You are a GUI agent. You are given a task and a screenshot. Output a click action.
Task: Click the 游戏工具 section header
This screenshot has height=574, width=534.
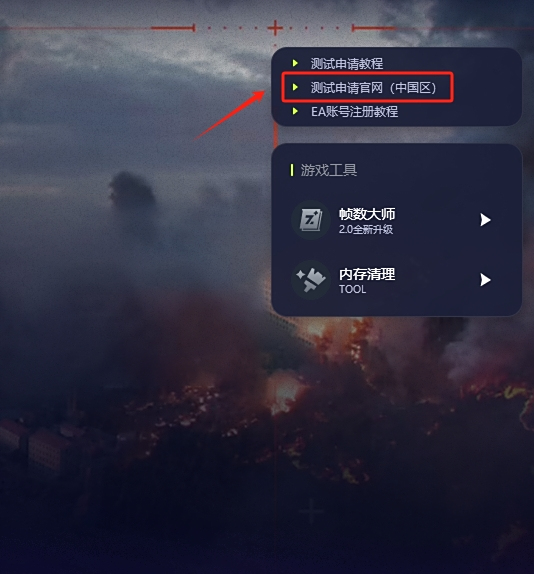point(329,170)
